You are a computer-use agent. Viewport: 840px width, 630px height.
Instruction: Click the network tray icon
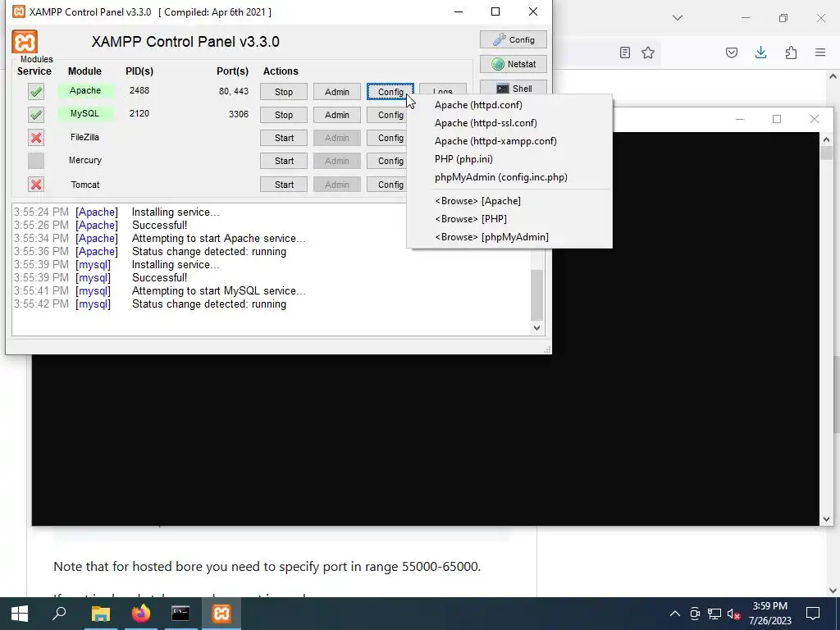pos(714,614)
